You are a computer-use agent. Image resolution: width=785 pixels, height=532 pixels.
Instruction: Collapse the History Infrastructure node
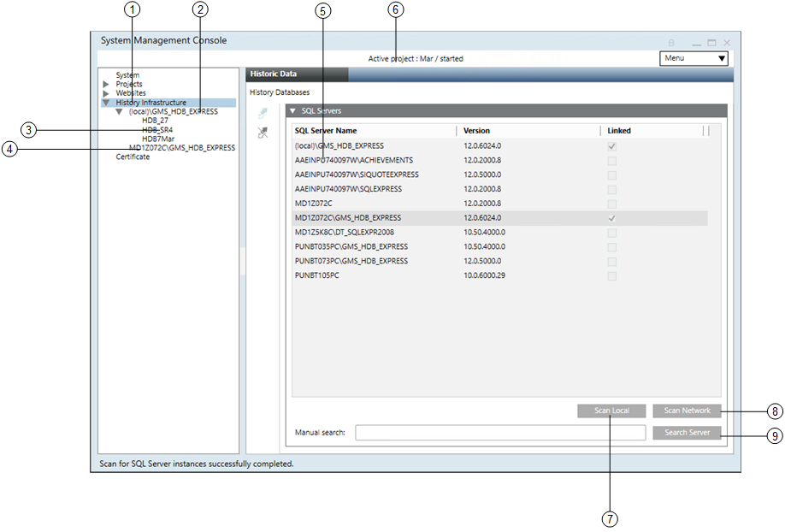pyautogui.click(x=106, y=103)
